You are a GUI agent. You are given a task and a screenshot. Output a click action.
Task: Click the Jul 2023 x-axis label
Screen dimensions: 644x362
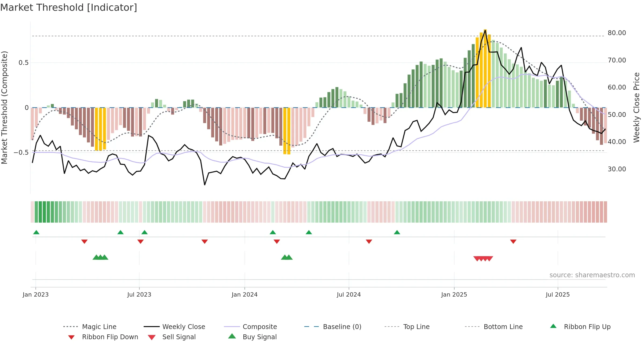[x=139, y=295]
